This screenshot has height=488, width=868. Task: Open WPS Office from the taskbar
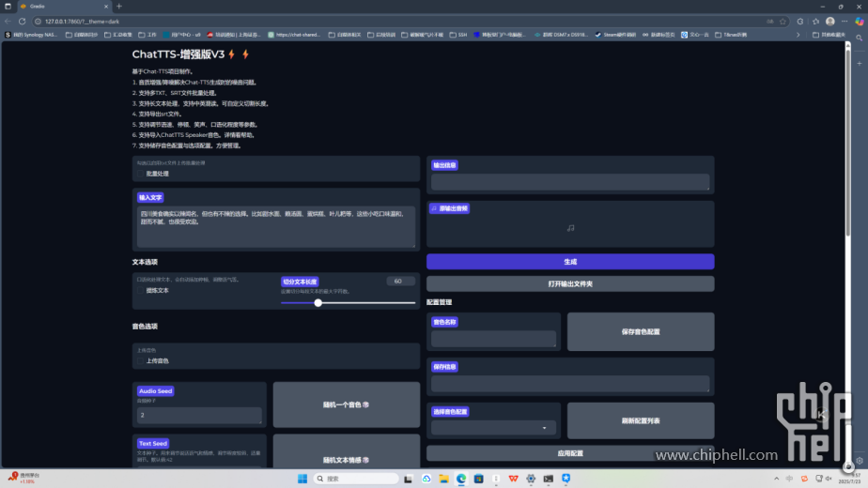click(x=513, y=479)
